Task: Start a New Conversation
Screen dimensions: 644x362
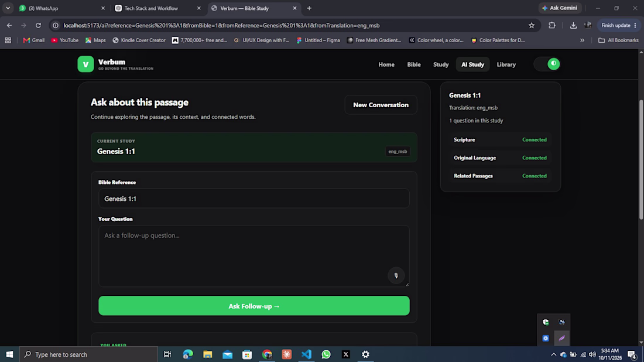Action: (381, 105)
